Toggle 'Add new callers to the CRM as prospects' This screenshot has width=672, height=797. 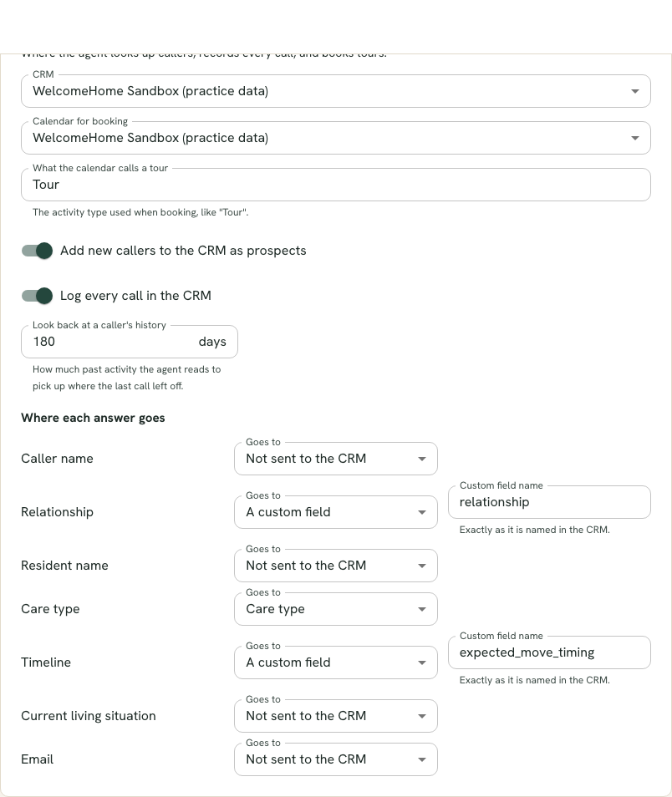37,251
